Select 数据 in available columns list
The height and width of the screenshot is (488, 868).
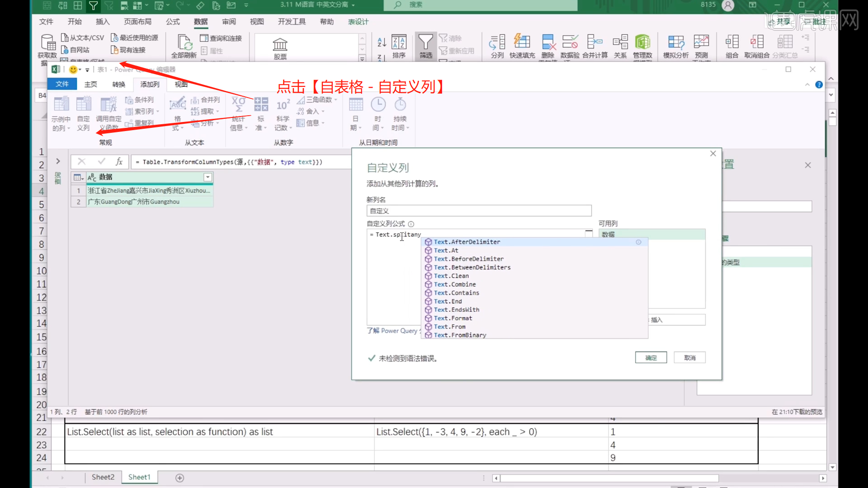click(x=652, y=234)
